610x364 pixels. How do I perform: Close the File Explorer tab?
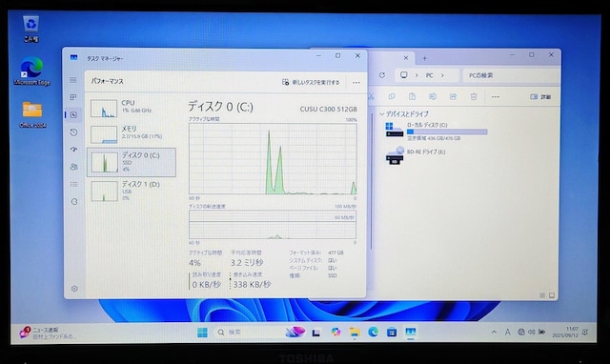406,57
